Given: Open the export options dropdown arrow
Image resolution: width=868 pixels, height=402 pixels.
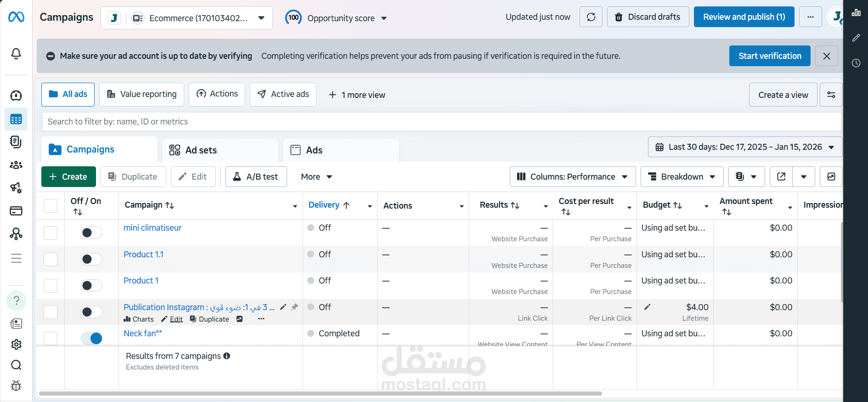Looking at the screenshot, I should [804, 176].
